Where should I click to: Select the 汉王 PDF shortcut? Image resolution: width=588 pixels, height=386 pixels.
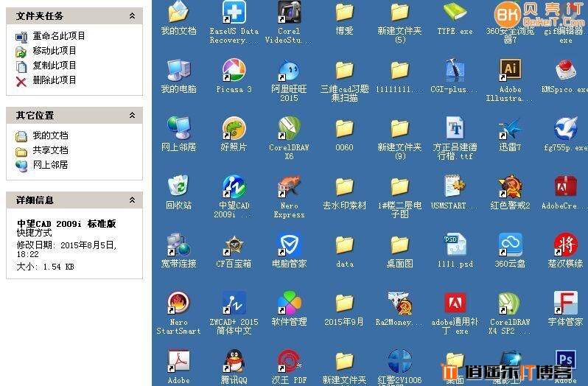289,360
